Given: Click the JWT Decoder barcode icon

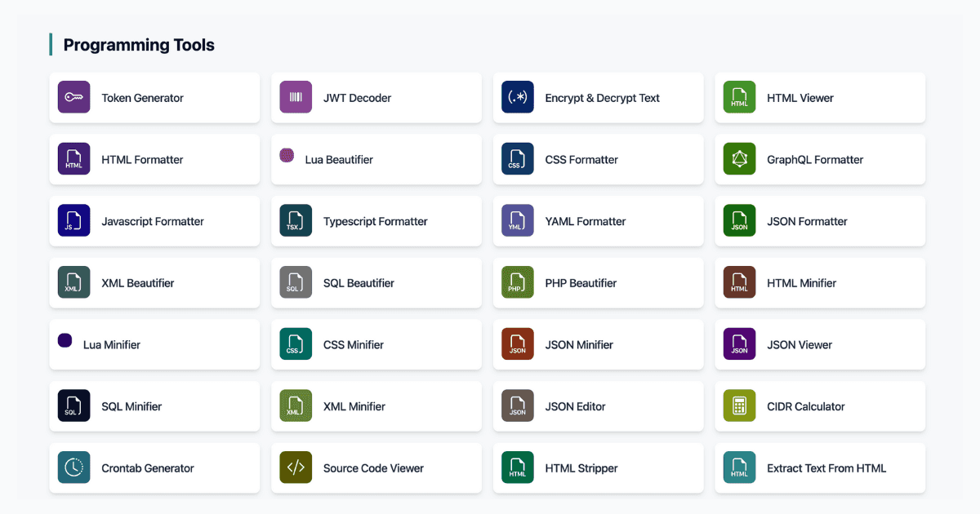Looking at the screenshot, I should click(295, 97).
